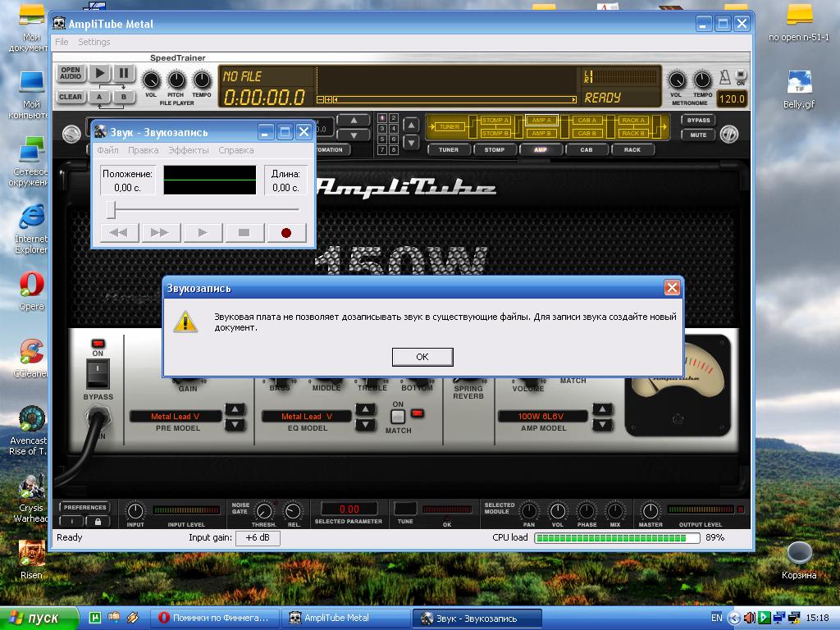
Task: Click the Open Audio button
Action: click(71, 73)
